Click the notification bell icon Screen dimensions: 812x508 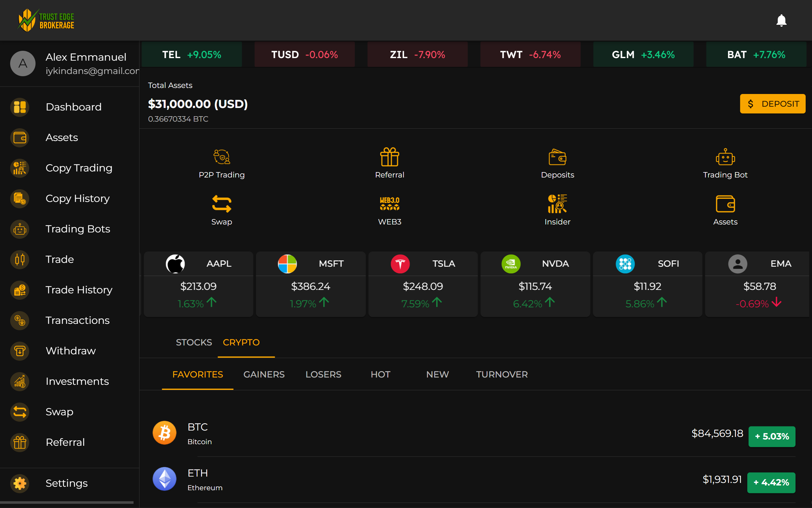tap(781, 21)
